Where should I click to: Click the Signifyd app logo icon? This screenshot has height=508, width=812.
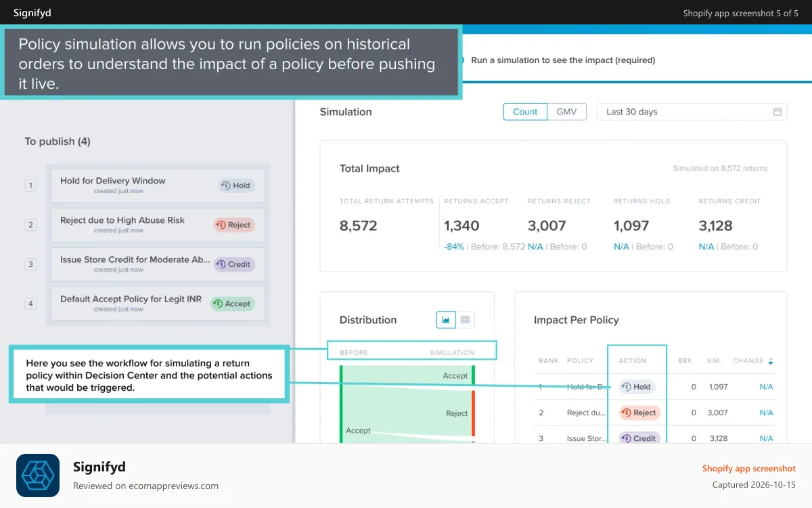pyautogui.click(x=38, y=475)
